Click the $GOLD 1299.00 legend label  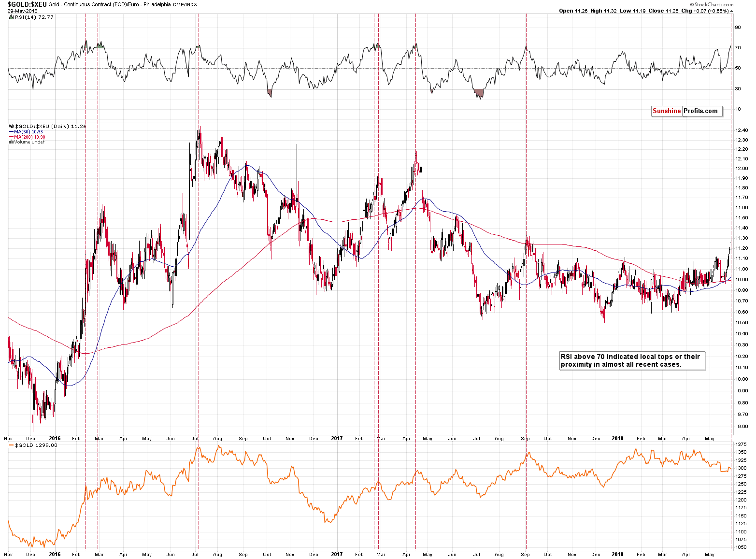coord(36,445)
